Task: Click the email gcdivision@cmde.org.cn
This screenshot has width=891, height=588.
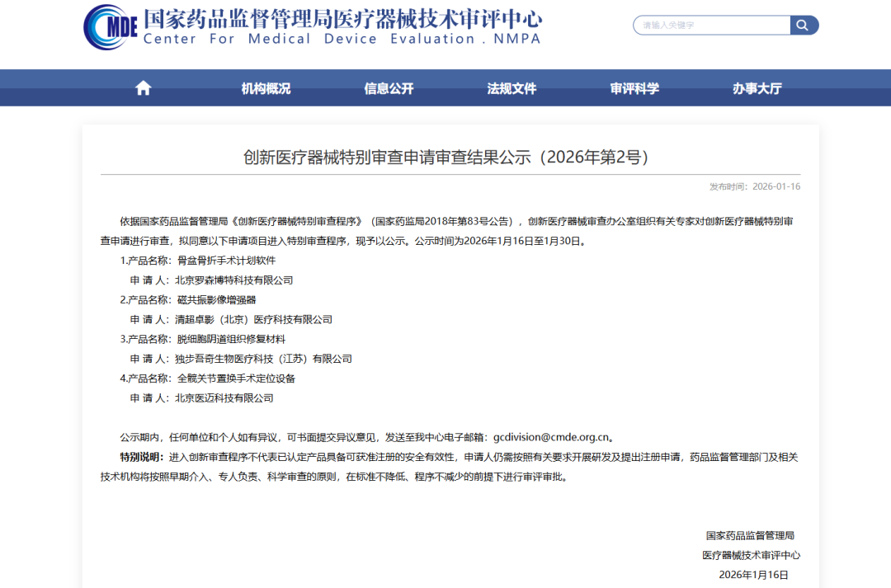Action: click(551, 437)
